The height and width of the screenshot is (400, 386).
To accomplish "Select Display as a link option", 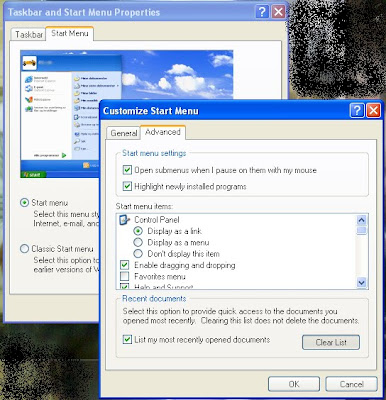I will [x=138, y=231].
